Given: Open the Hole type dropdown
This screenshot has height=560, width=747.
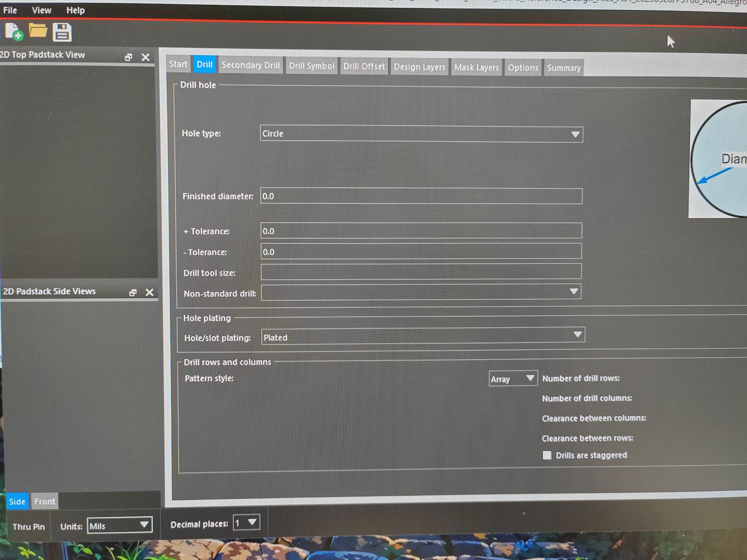Looking at the screenshot, I should coord(421,134).
